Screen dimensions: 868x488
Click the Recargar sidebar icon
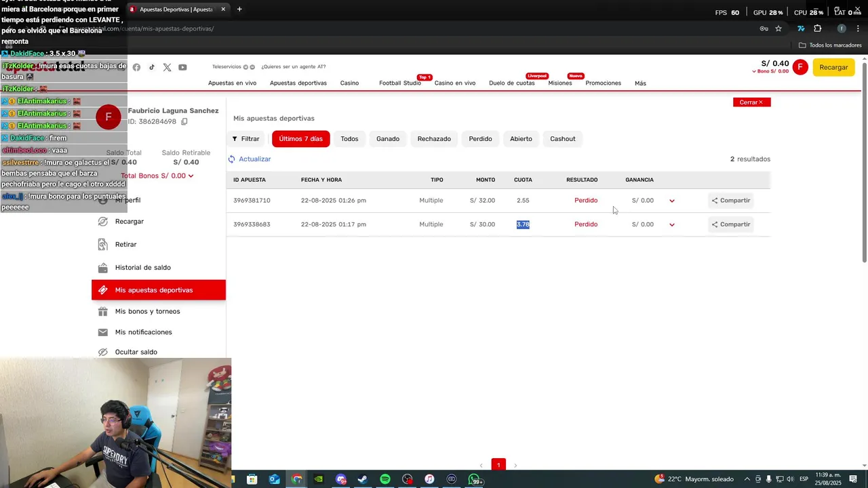tap(102, 222)
